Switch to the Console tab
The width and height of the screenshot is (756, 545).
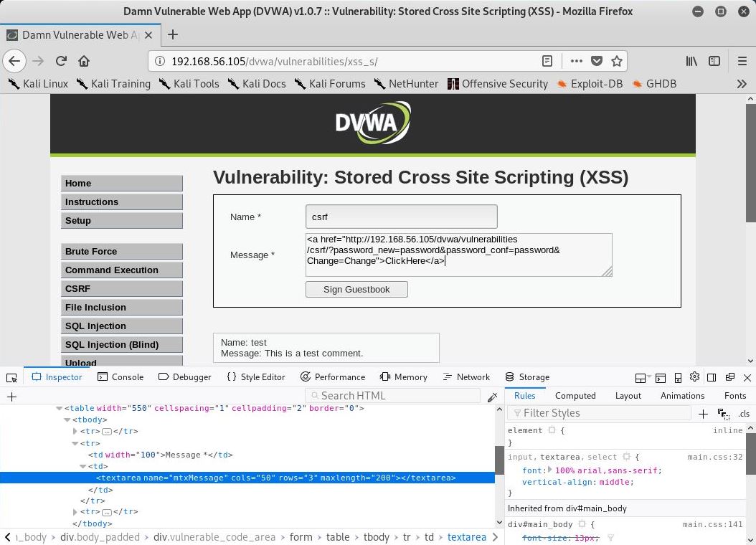point(121,376)
